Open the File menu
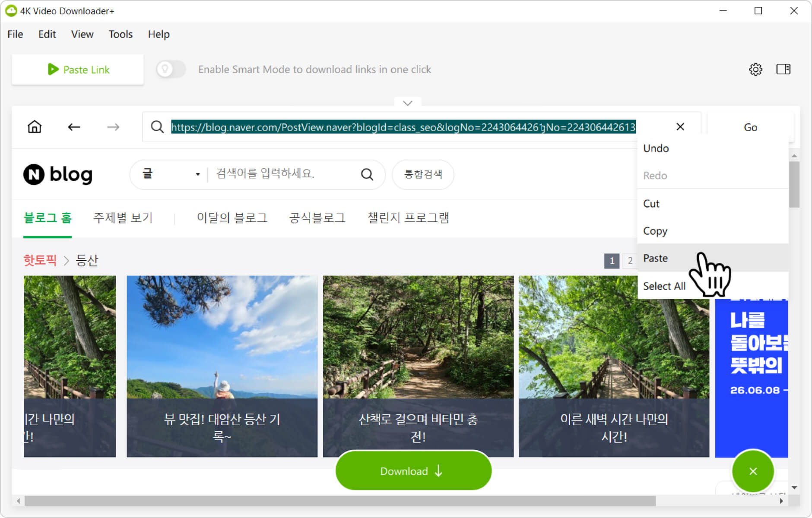The width and height of the screenshot is (812, 518). click(15, 34)
